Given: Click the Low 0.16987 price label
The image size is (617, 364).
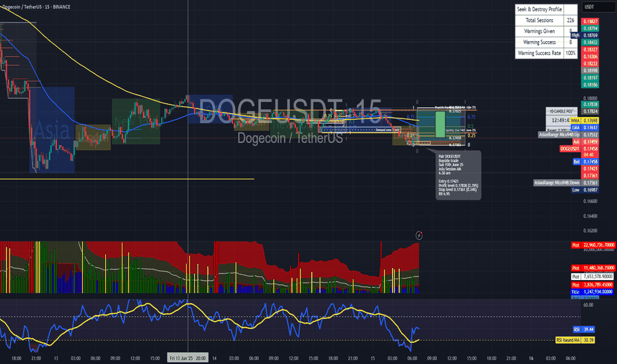Looking at the screenshot, I should [x=585, y=190].
